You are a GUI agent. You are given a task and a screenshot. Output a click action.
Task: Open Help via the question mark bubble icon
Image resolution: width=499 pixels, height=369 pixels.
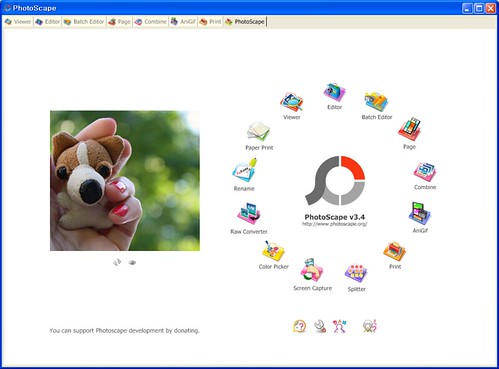(x=299, y=326)
